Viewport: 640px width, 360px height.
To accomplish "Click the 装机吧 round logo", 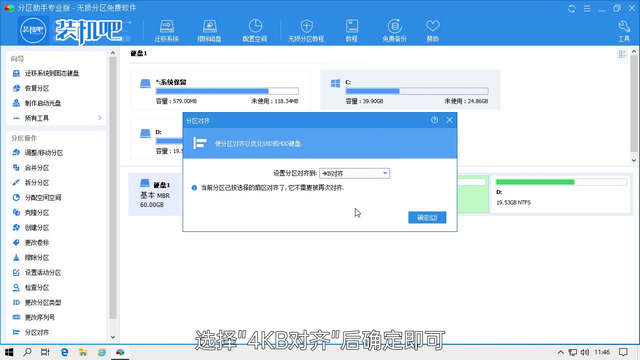I will 33,30.
